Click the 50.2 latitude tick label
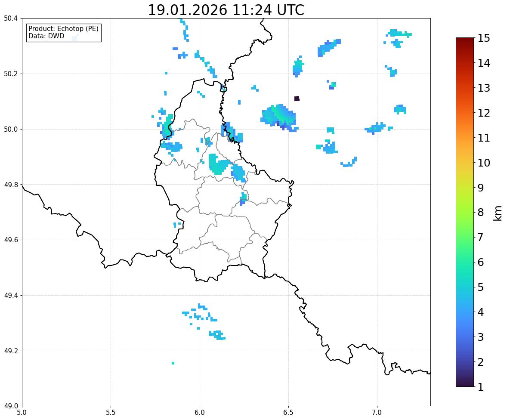Screen dimensions: 507x420 10,74
